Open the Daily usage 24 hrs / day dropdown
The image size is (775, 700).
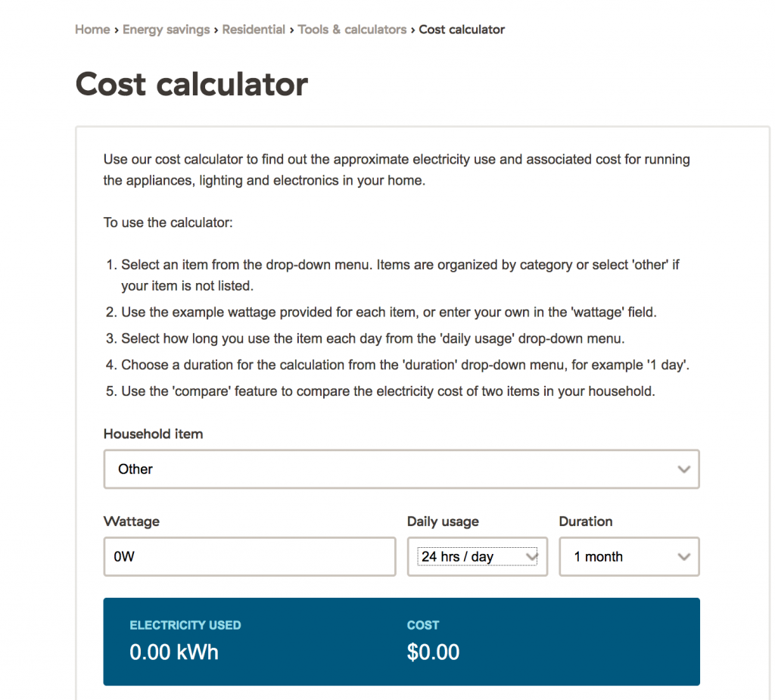tap(469, 557)
